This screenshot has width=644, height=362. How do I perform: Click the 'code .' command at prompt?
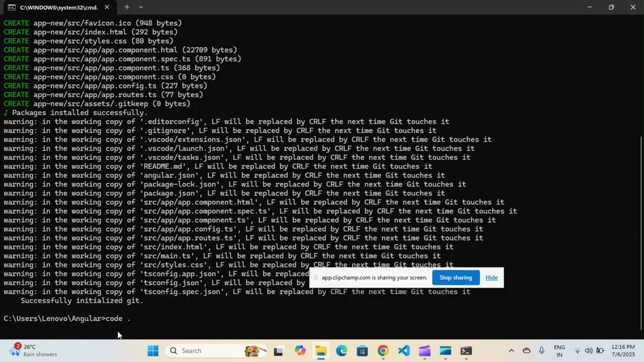(118, 319)
